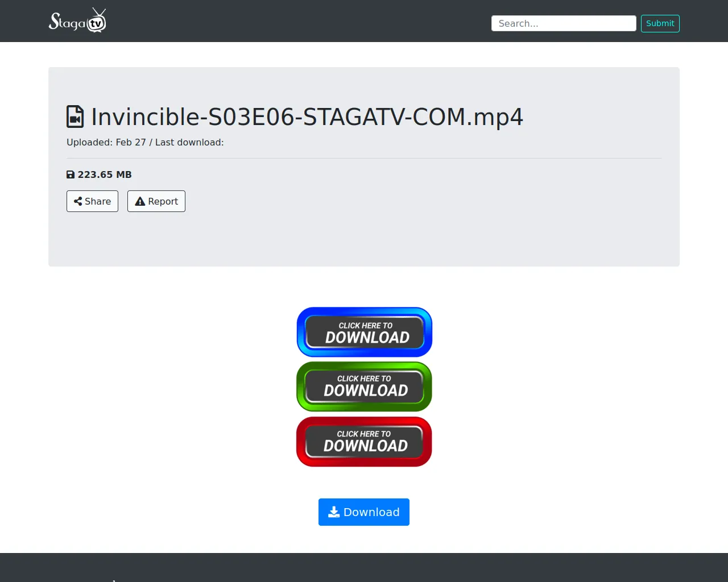This screenshot has height=582, width=728.
Task: Select the 223.65 MB file size text
Action: tap(105, 174)
